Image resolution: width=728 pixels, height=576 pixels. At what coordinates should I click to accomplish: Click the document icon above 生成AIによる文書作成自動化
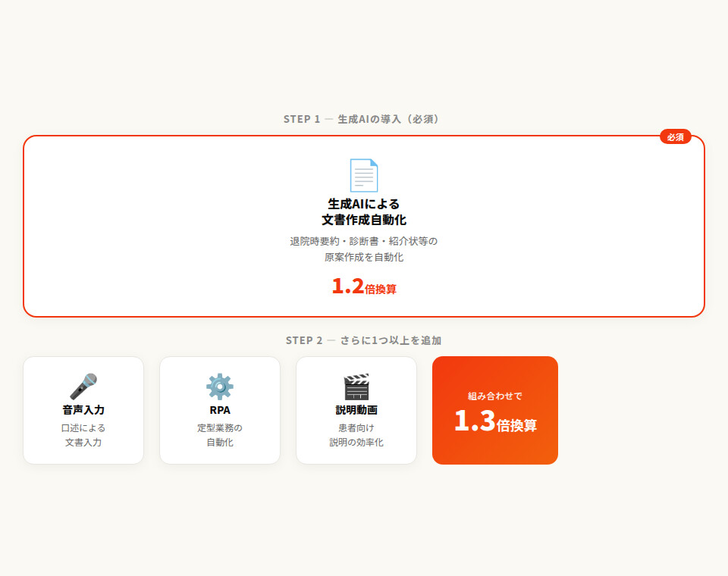click(x=364, y=175)
